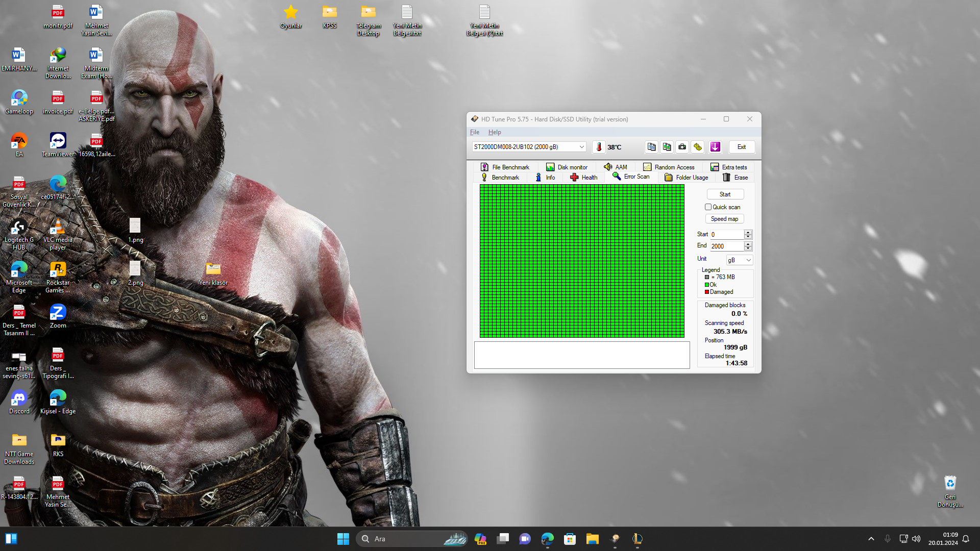Click in the End value field
Viewport: 980px width, 551px height.
[727, 246]
